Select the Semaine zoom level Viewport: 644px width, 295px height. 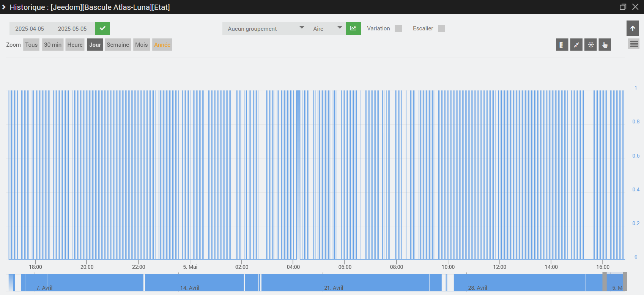click(x=118, y=45)
